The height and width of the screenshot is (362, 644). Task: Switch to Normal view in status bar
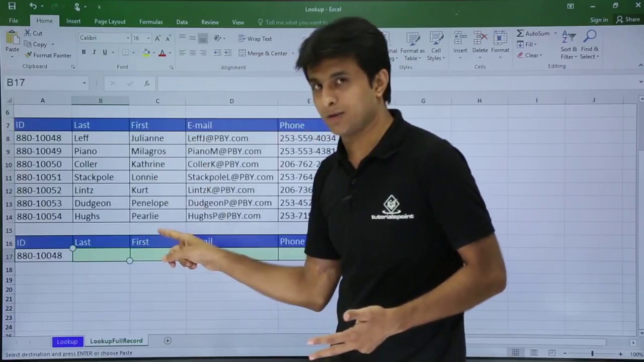tap(516, 352)
